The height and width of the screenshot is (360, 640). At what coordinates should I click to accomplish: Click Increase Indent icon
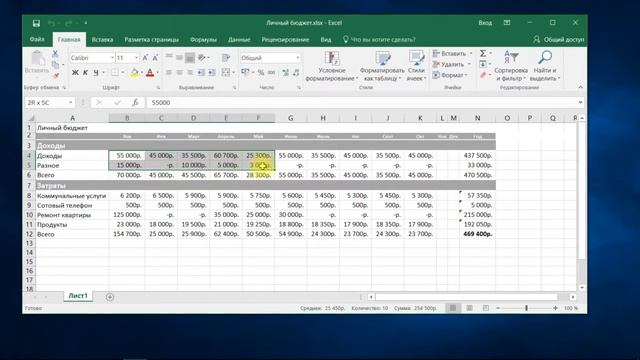point(211,73)
